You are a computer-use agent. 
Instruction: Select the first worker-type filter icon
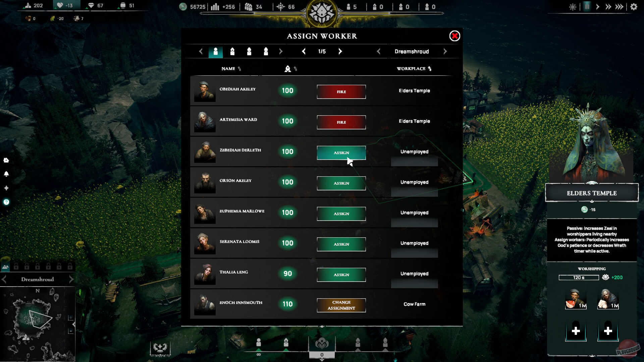pos(216,51)
